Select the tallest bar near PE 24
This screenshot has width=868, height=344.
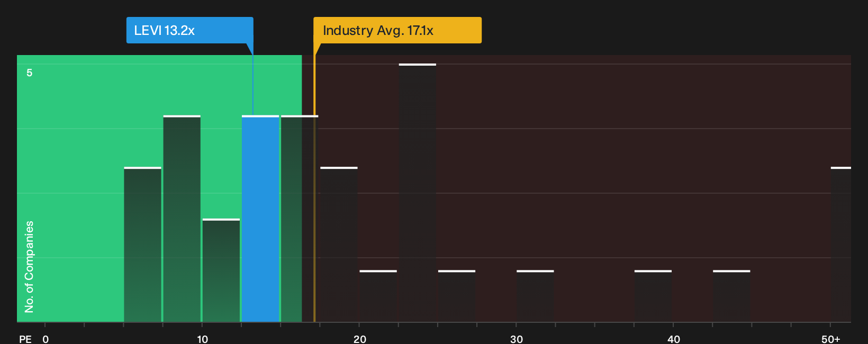418,193
